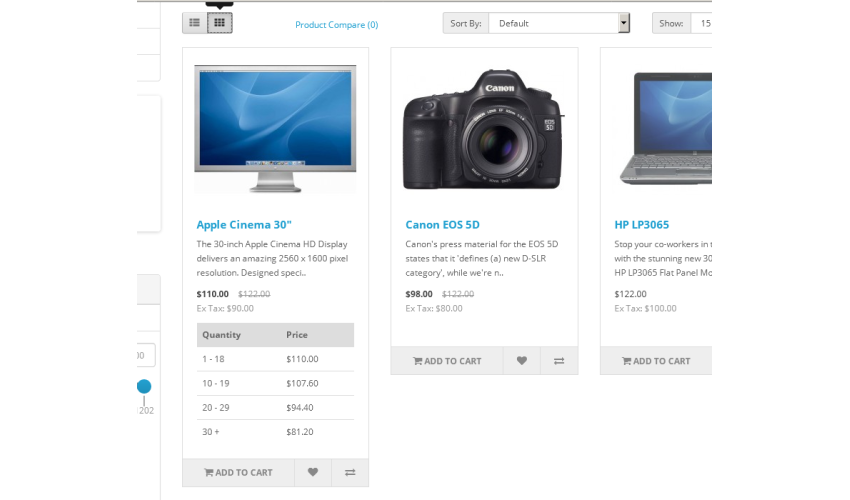Click Add to Cart for Apple Cinema 30"
850x500 pixels.
point(239,472)
